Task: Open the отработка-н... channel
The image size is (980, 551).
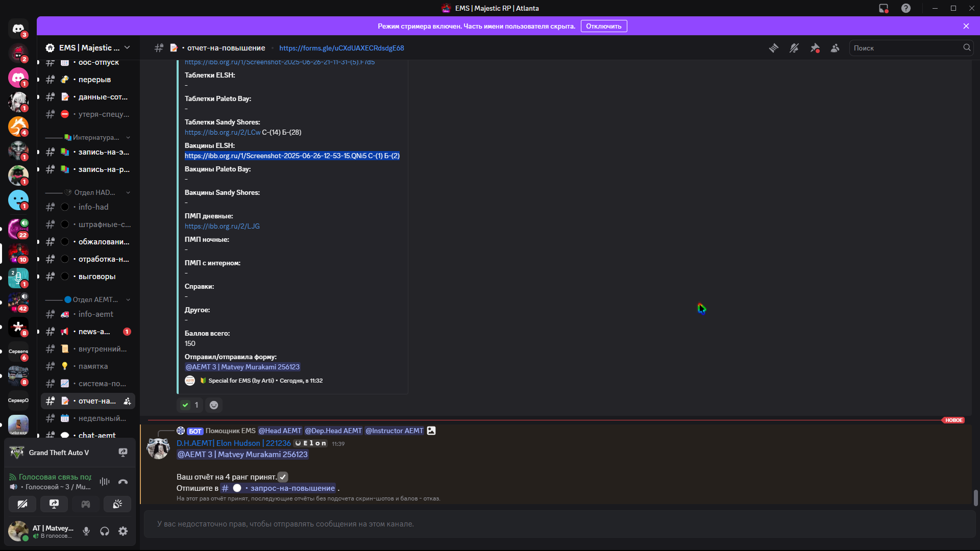Action: coord(88,259)
